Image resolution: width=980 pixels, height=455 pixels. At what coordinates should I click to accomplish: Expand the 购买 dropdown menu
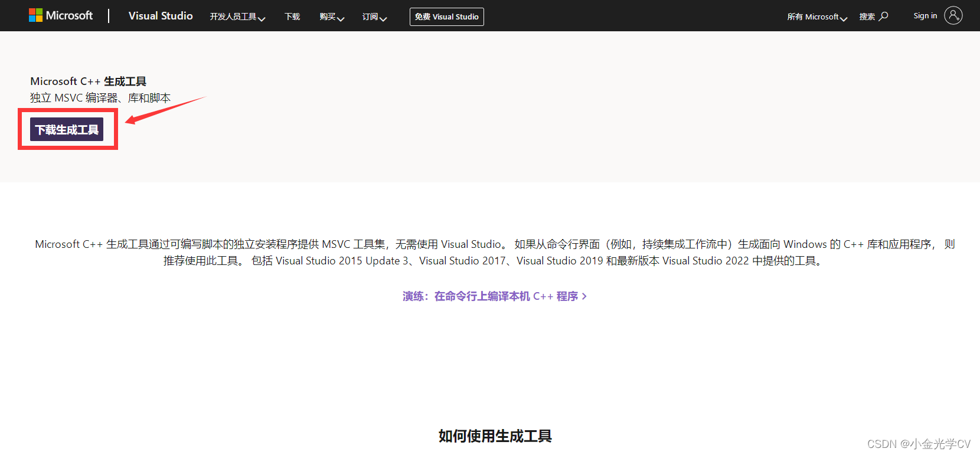(x=332, y=17)
